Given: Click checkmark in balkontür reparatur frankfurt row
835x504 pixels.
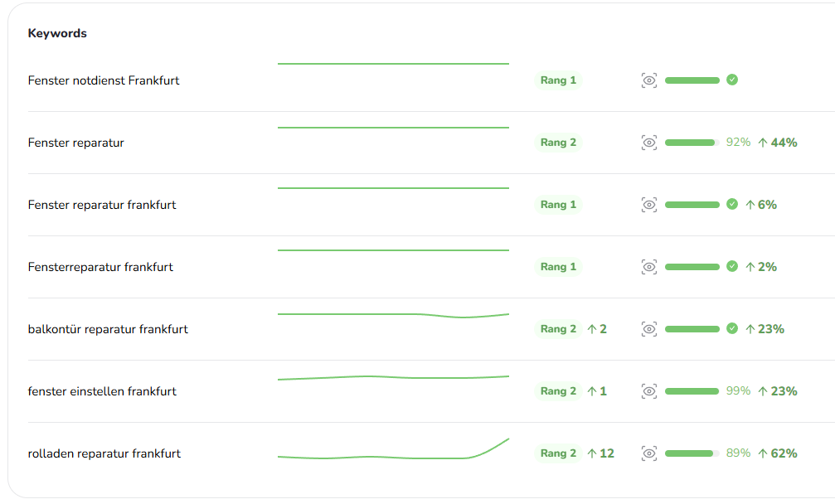Looking at the screenshot, I should pyautogui.click(x=732, y=328).
